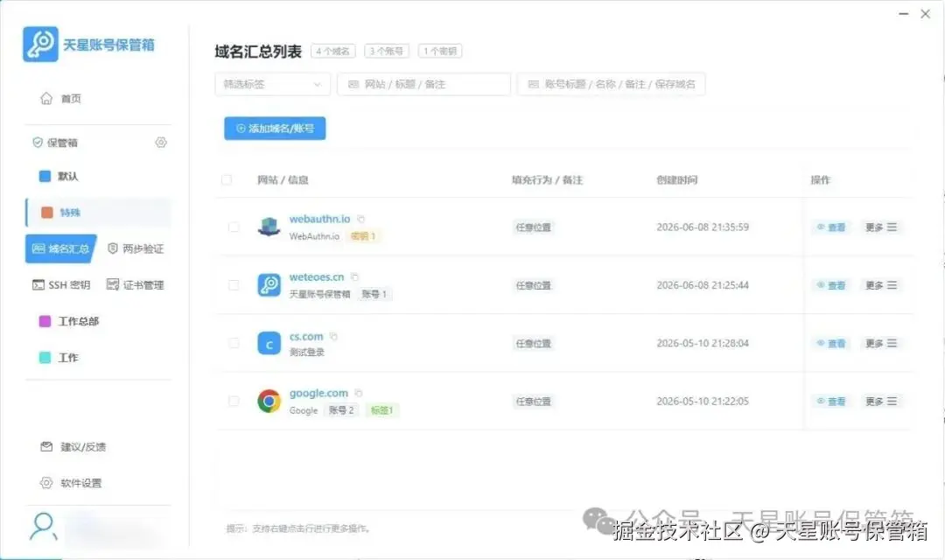Copy cs.com using its copy icon
The height and width of the screenshot is (560, 945).
334,336
